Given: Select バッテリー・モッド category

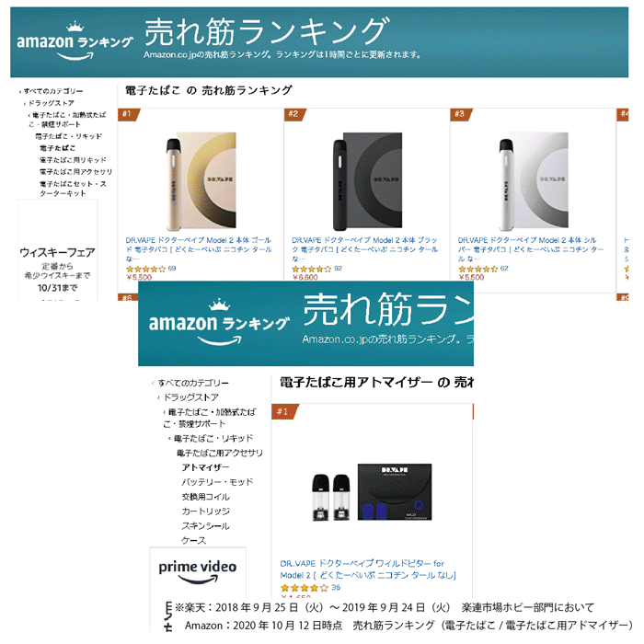Looking at the screenshot, I should tap(217, 482).
